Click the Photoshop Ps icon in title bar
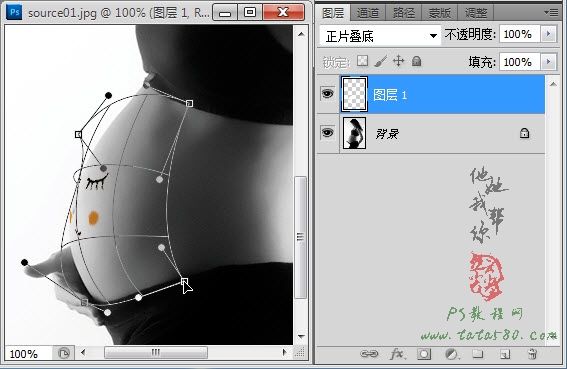The height and width of the screenshot is (369, 567). click(14, 12)
